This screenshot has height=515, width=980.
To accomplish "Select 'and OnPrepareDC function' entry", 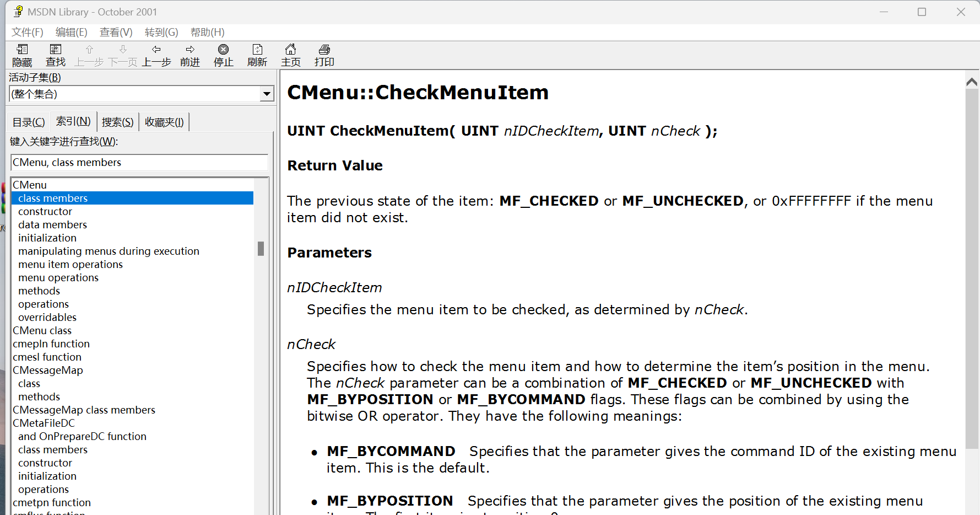I will point(82,436).
